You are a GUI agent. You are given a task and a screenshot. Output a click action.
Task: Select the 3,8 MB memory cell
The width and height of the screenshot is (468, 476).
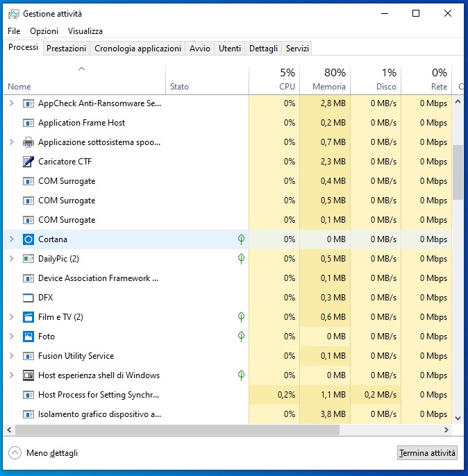325,414
